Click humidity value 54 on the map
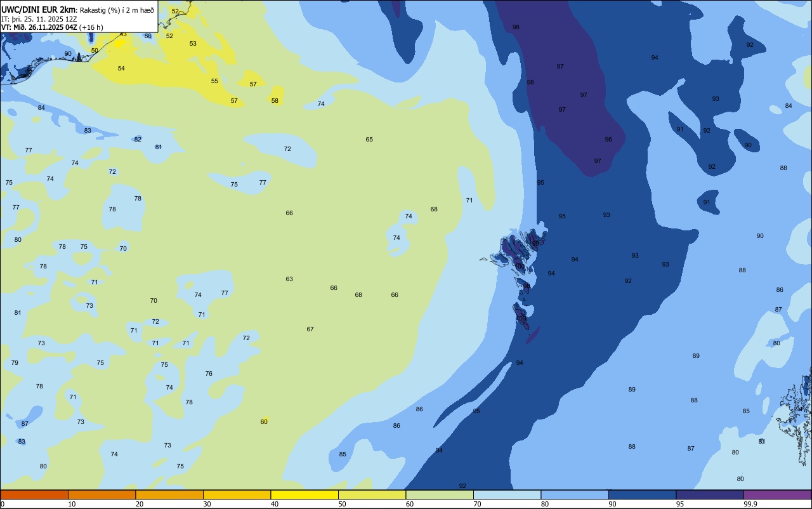The height and width of the screenshot is (509, 812). click(x=121, y=69)
